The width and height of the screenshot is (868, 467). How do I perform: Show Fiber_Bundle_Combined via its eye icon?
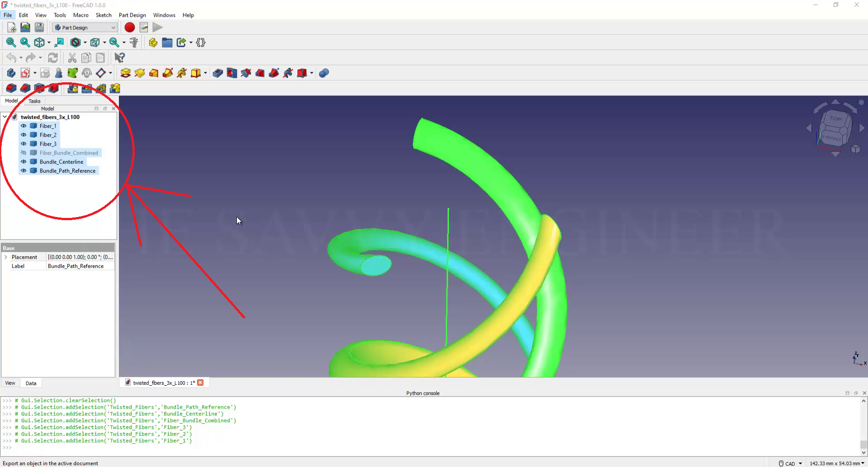click(24, 153)
